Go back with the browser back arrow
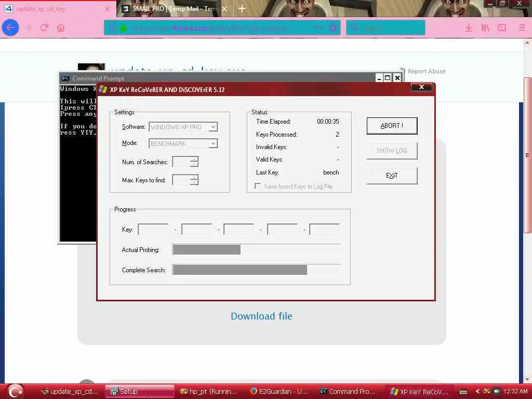This screenshot has width=532, height=399. [10, 28]
